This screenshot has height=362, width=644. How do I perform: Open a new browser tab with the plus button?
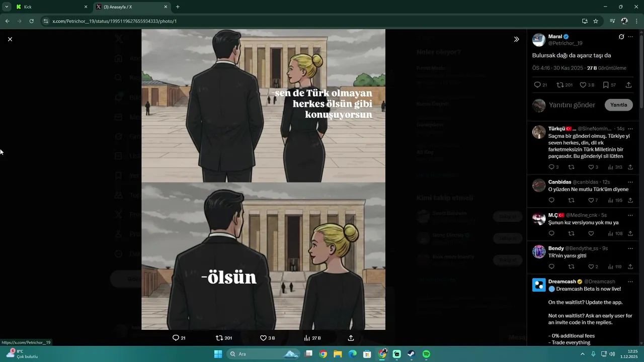tap(178, 7)
